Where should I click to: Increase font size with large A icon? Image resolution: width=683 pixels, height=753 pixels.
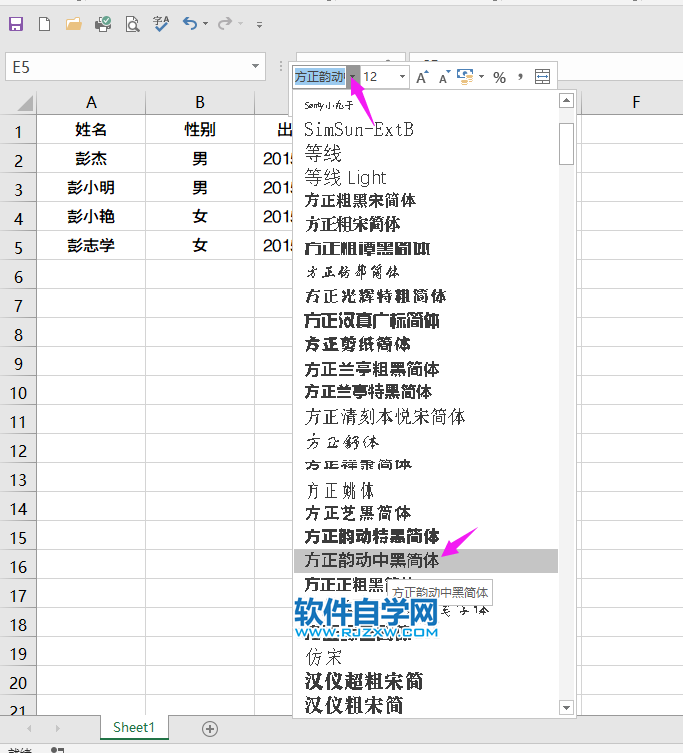(422, 77)
